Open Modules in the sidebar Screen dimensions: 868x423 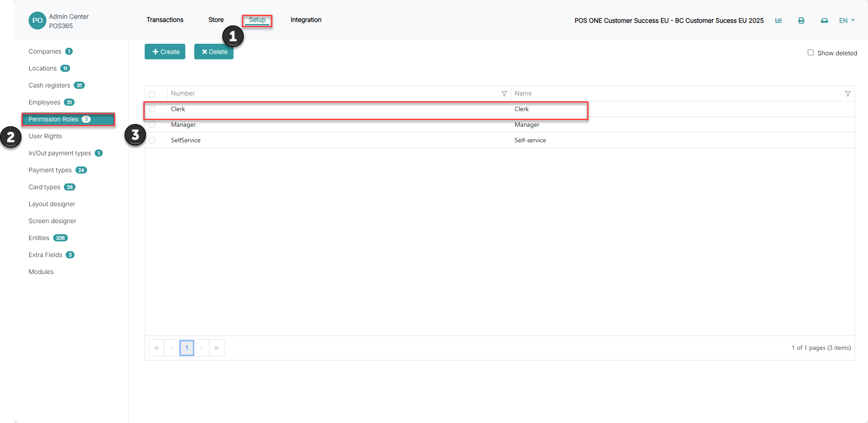pyautogui.click(x=41, y=272)
